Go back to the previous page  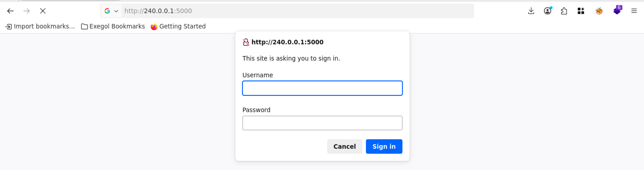(x=10, y=11)
